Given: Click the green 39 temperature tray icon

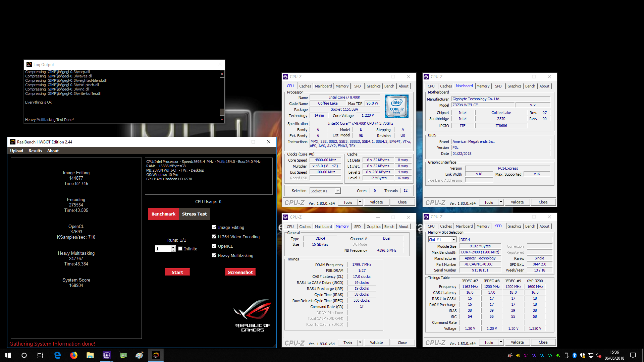Looking at the screenshot, I should click(550, 355).
